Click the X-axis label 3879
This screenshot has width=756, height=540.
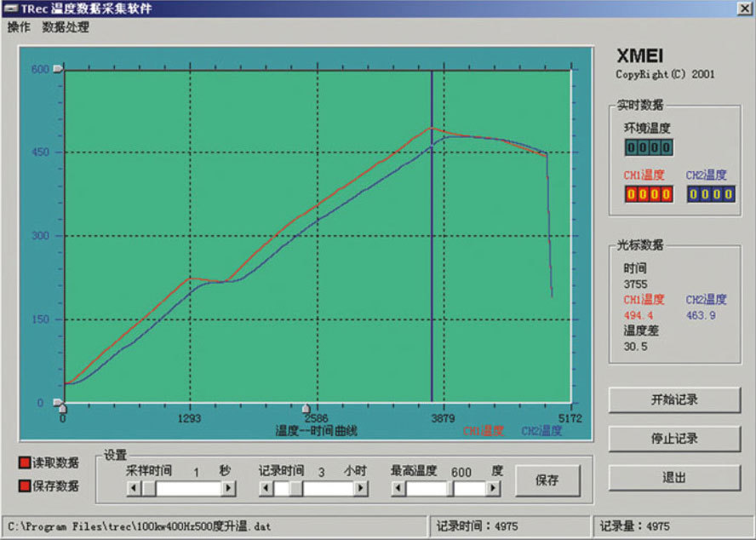(x=443, y=418)
